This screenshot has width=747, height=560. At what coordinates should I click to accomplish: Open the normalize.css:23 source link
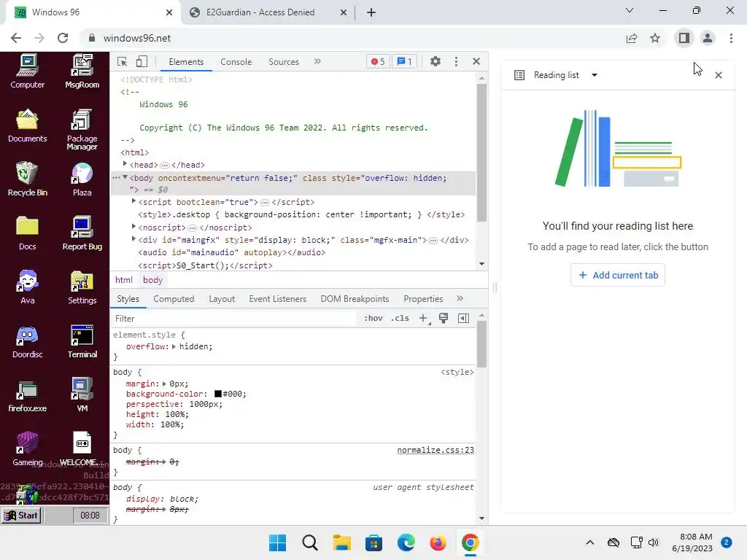point(436,450)
